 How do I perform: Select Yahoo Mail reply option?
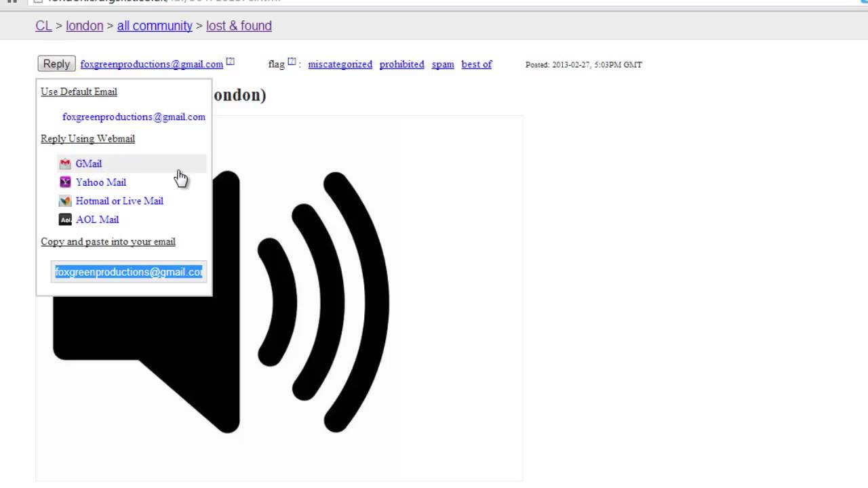point(100,182)
